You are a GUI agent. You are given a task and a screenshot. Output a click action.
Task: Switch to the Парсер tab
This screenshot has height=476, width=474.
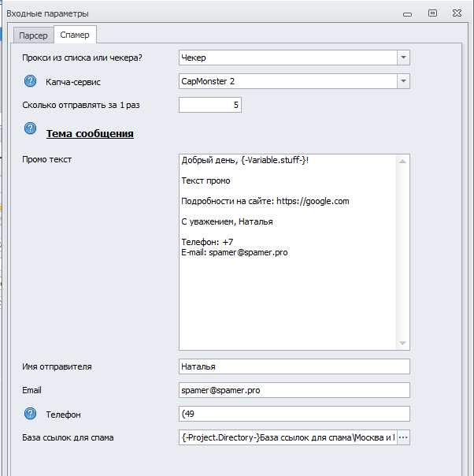[x=32, y=35]
